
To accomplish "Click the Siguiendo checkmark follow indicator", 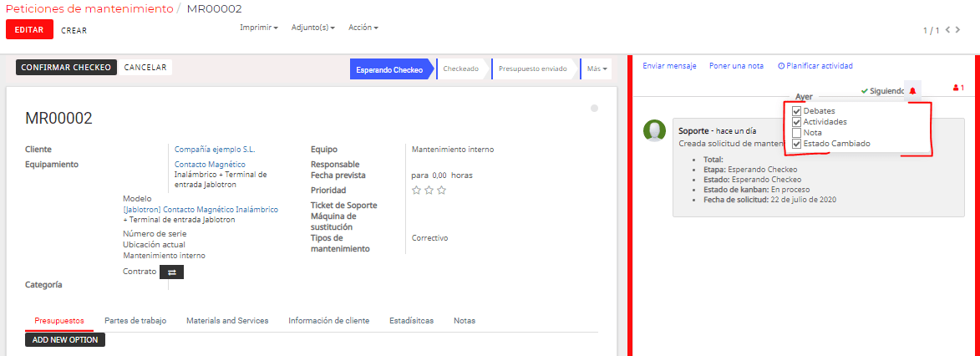I will coord(882,91).
